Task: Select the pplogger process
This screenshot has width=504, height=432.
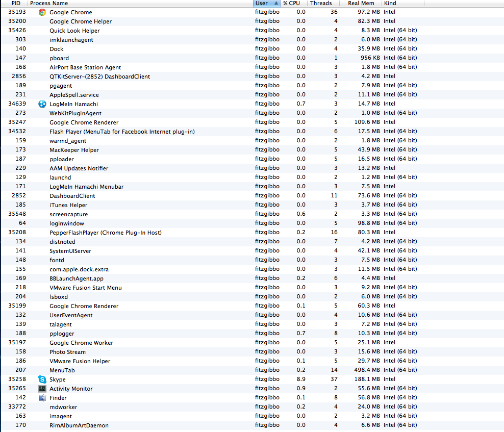Action: tap(252, 334)
